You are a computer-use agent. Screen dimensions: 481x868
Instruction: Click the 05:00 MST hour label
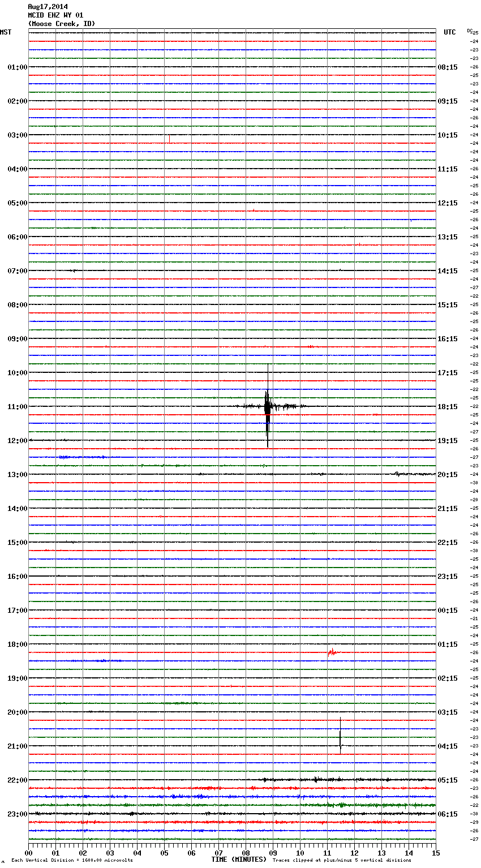pos(17,203)
